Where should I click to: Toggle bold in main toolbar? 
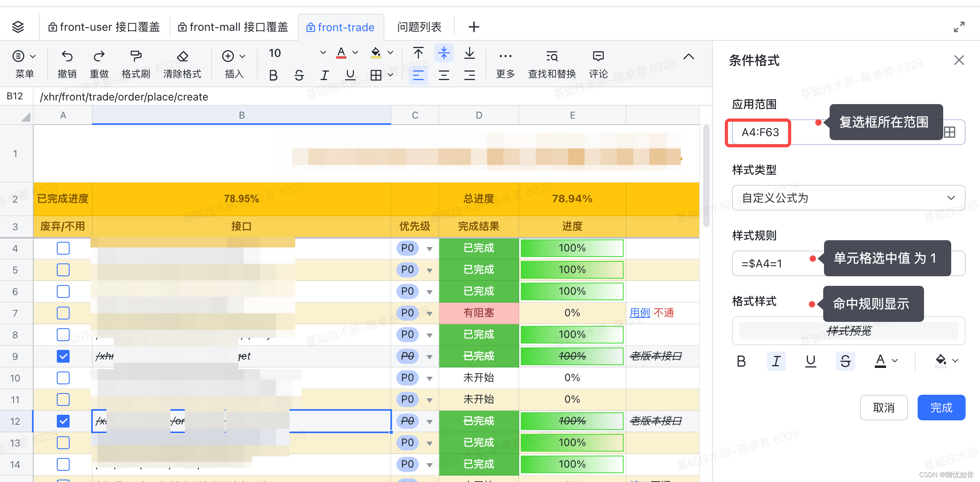pos(273,75)
